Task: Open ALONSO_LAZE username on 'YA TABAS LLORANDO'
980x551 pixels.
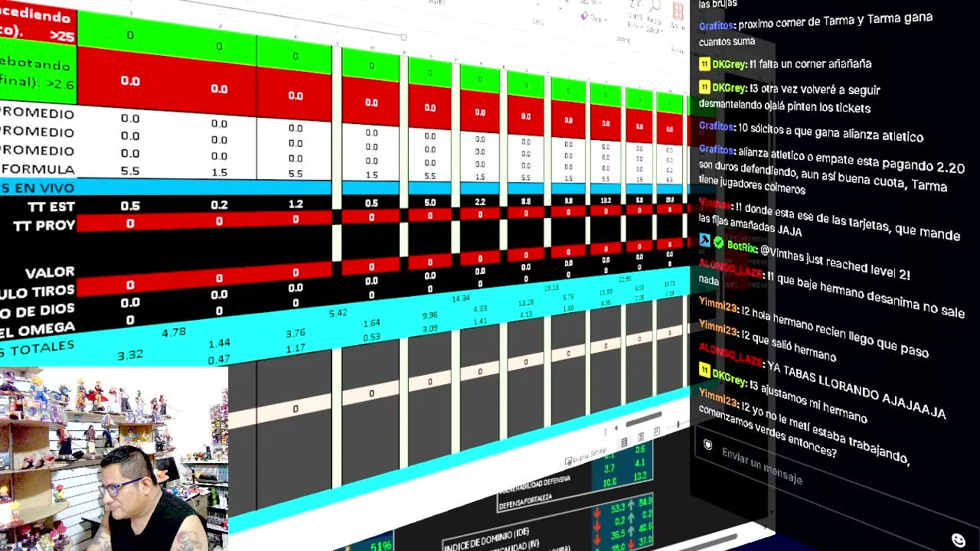Action: [730, 356]
